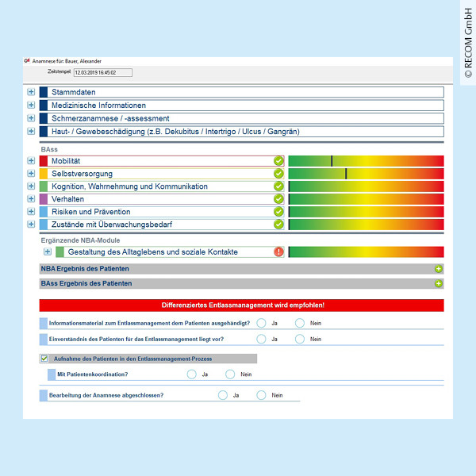Select Nein for Informationsmaterial ausgehändigt
This screenshot has width=476, height=476.
pyautogui.click(x=300, y=323)
